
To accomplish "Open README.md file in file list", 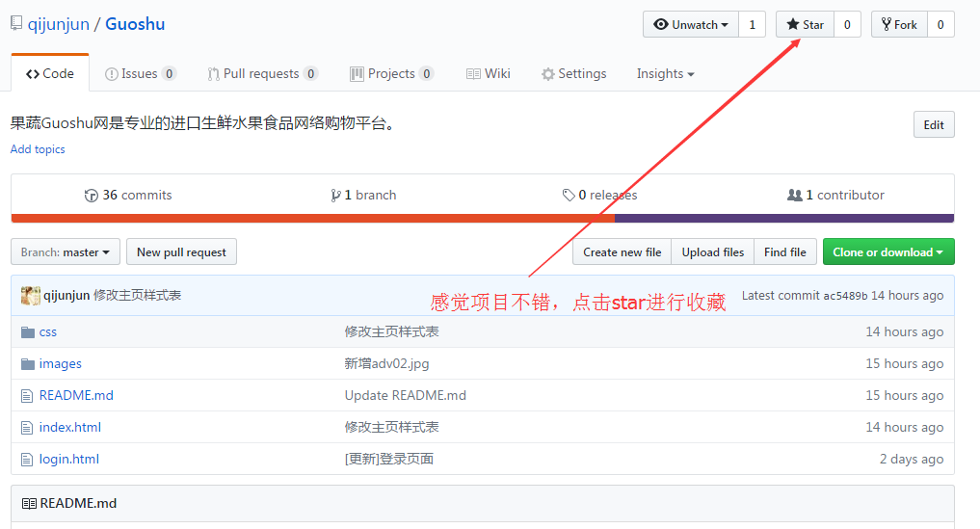I will pyautogui.click(x=76, y=395).
